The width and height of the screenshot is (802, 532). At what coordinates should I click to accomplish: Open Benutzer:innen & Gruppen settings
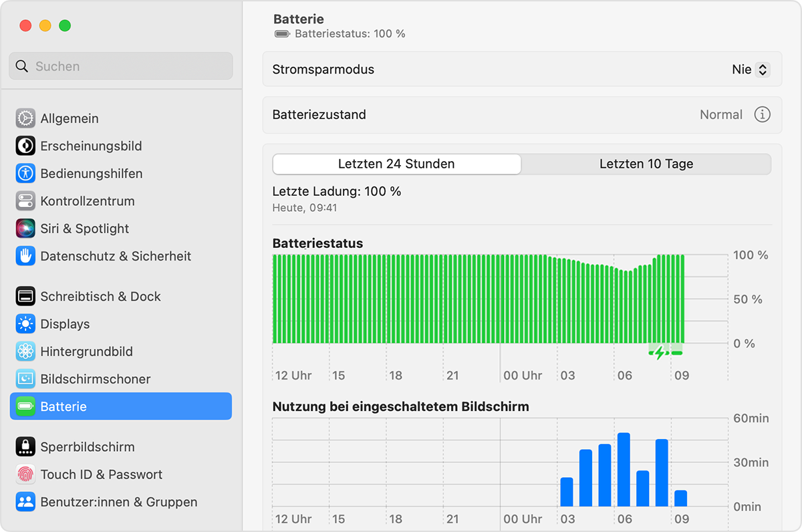click(x=118, y=502)
